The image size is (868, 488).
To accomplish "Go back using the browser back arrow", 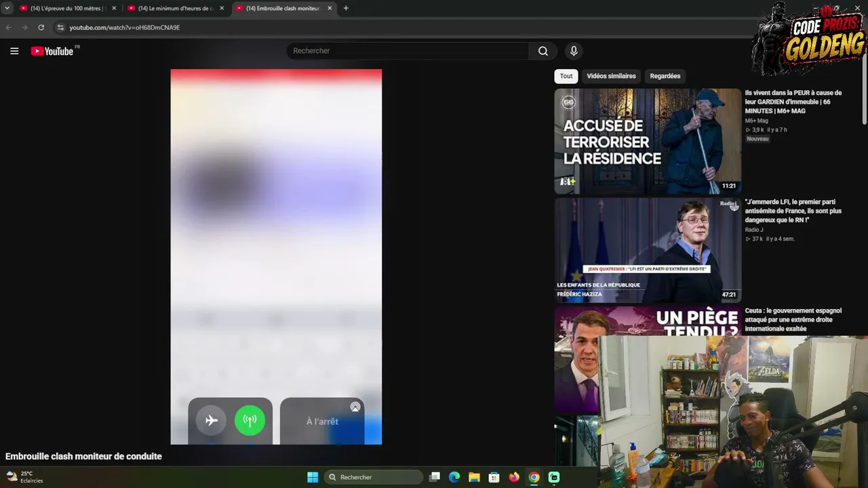I will [x=9, y=28].
